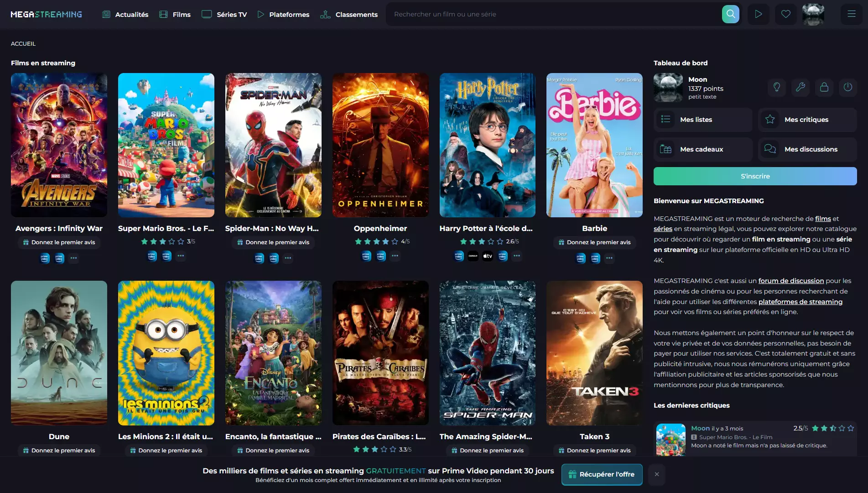Click the wrench settings icon in dashboard
This screenshot has height=493, width=868.
[800, 87]
